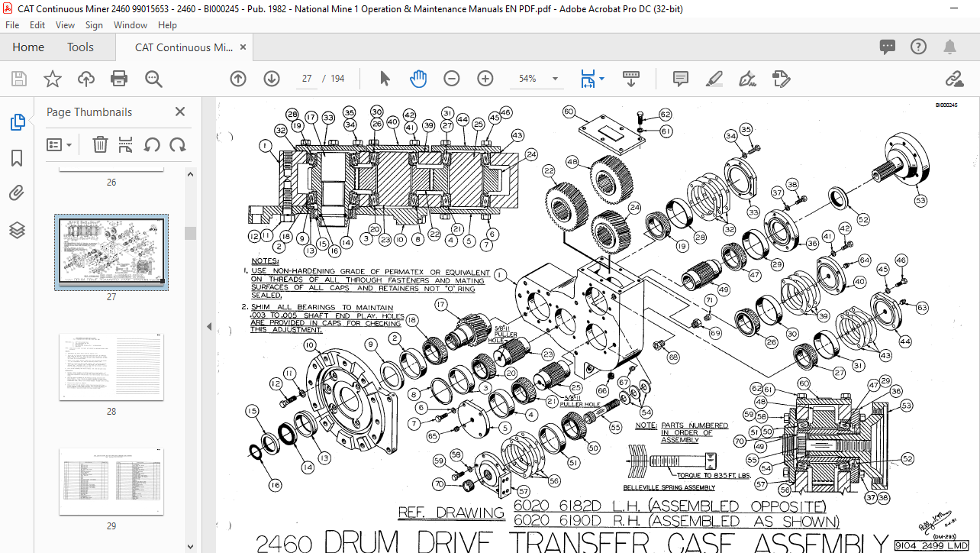
Task: Switch to the Home tab
Action: tap(28, 47)
